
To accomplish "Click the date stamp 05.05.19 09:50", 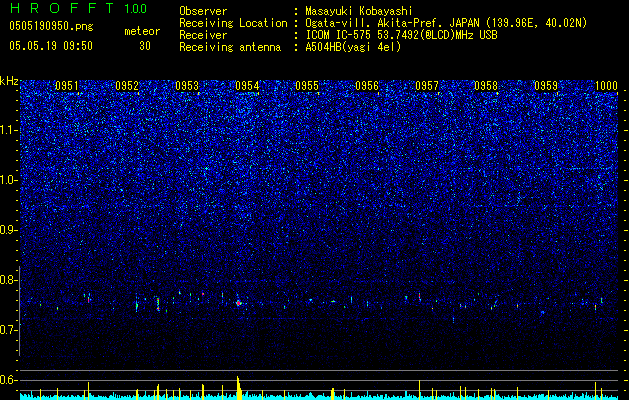I will 51,46.
